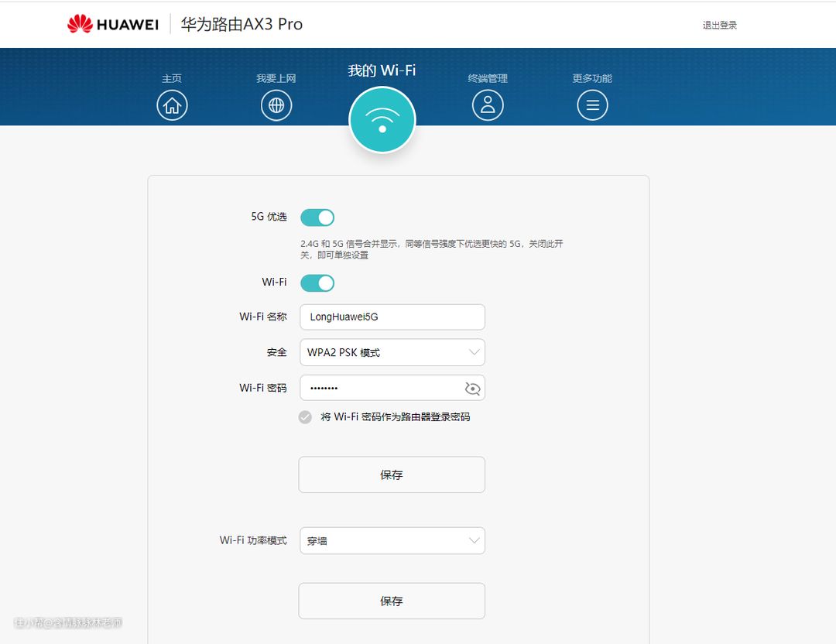Save power mode with lower 保存

392,601
